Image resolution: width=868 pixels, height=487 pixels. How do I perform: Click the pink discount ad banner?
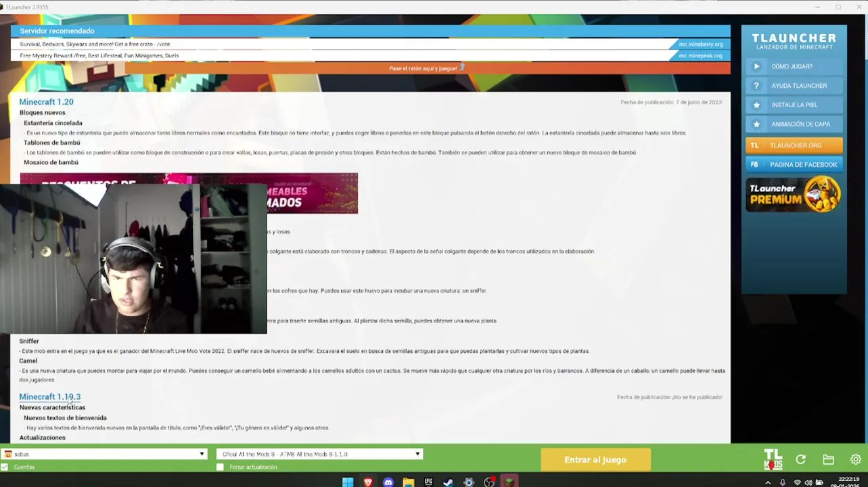tap(189, 193)
